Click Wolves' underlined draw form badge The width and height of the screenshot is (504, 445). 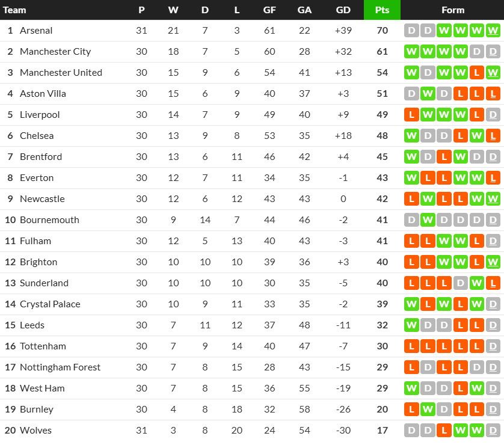coord(493,431)
